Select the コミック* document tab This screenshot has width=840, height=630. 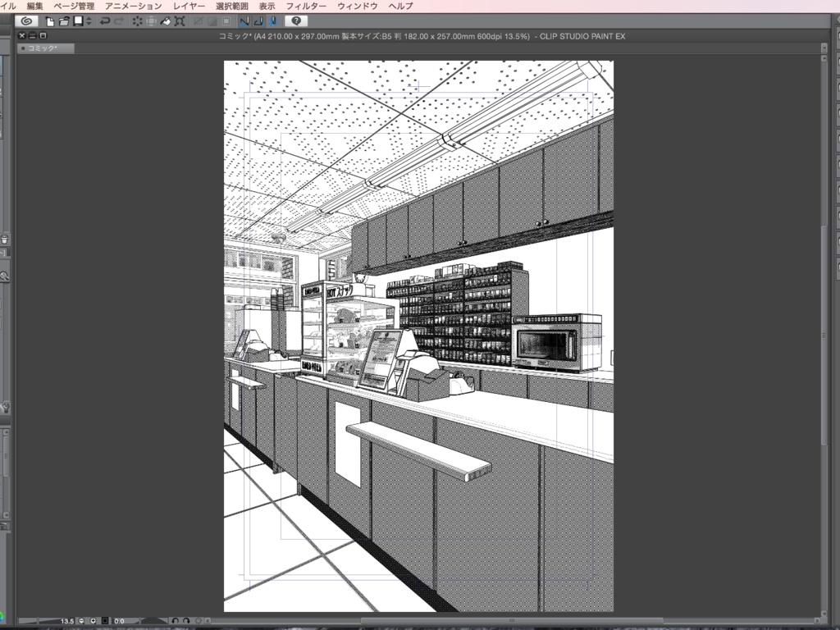(x=46, y=48)
